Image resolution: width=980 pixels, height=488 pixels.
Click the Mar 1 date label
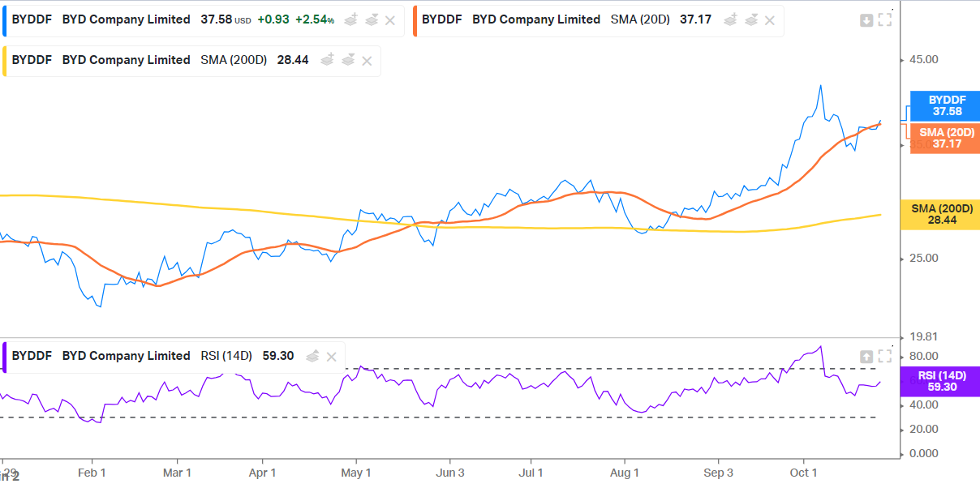coord(177,472)
